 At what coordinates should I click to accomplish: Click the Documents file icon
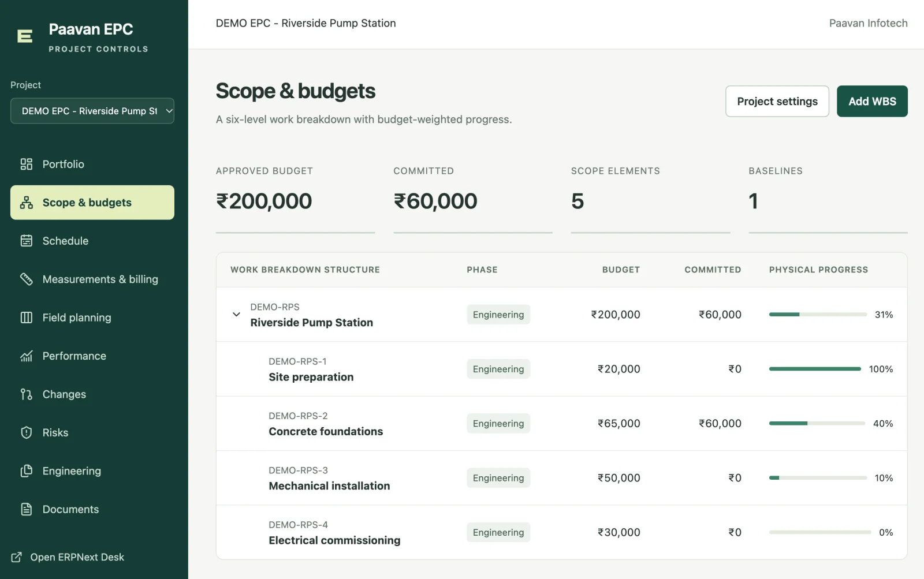click(27, 509)
